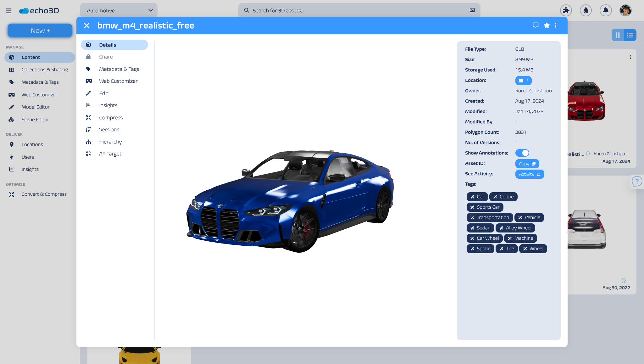644x364 pixels.
Task: Select the Edit tab
Action: click(114, 93)
